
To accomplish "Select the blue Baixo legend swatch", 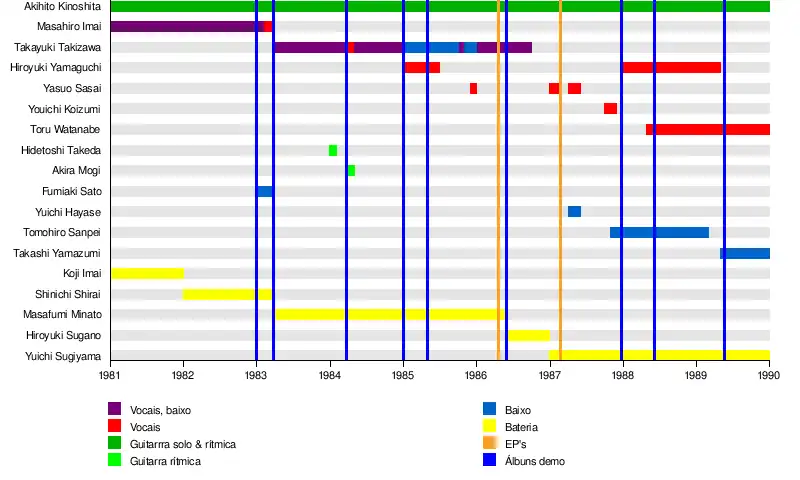I will click(x=489, y=408).
